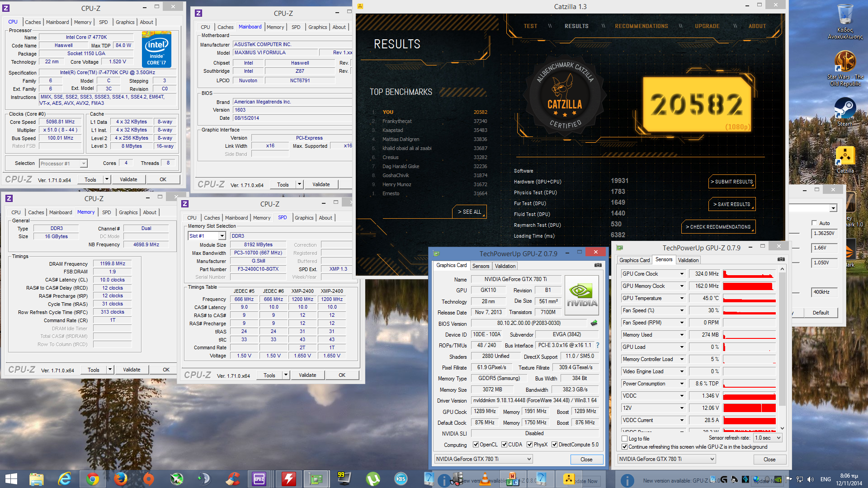Image resolution: width=868 pixels, height=488 pixels.
Task: Open GPU selector in GPU-Z Sensors window
Action: (666, 459)
